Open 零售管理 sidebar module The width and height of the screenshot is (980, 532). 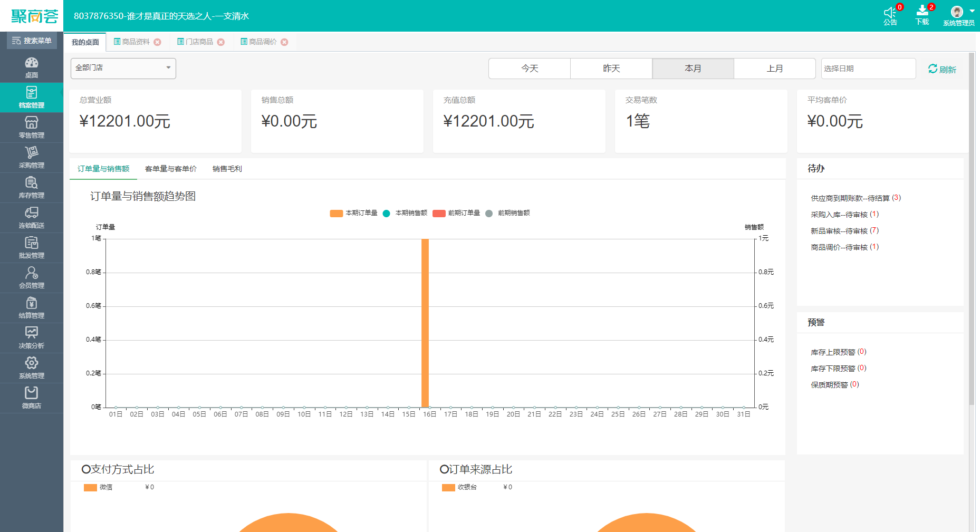pos(32,128)
